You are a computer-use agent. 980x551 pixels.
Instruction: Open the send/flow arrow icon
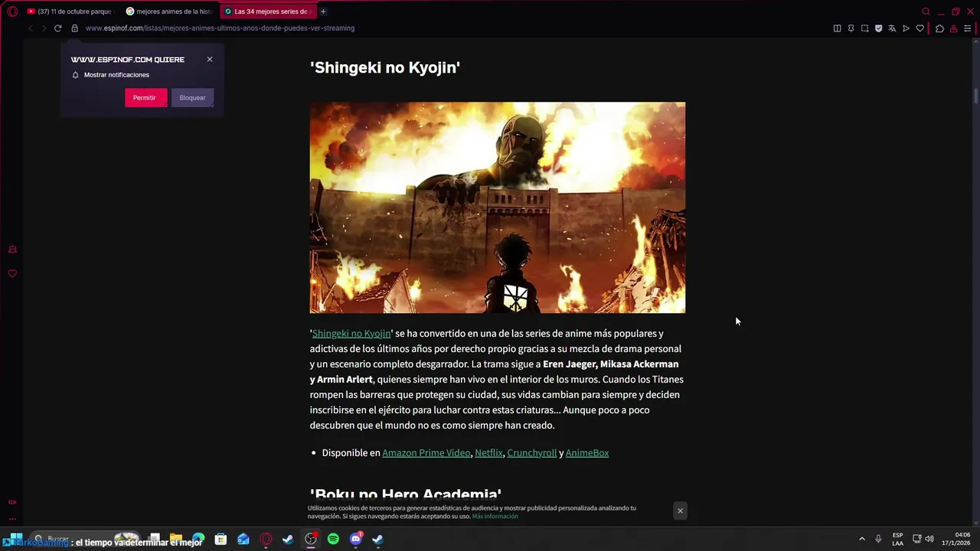[906, 28]
